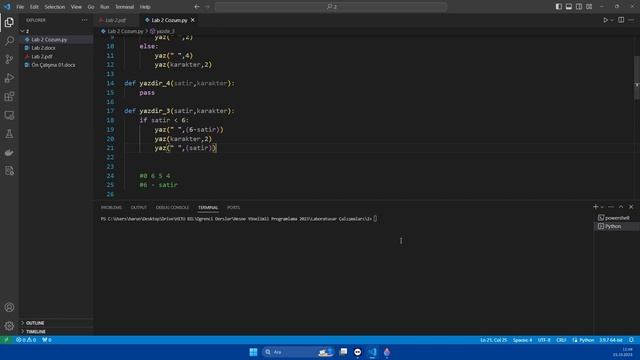This screenshot has height=360, width=640.
Task: Open Lab 2.docx in Explorer
Action: [x=56, y=48]
